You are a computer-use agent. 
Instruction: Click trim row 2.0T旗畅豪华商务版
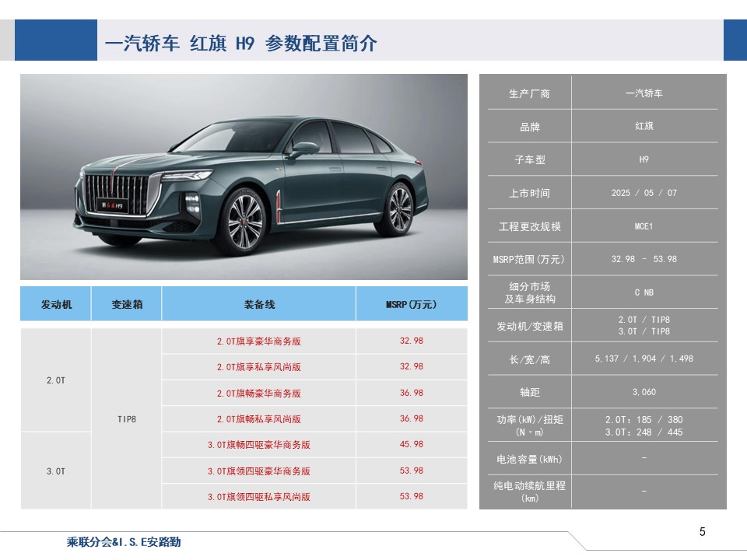258,394
